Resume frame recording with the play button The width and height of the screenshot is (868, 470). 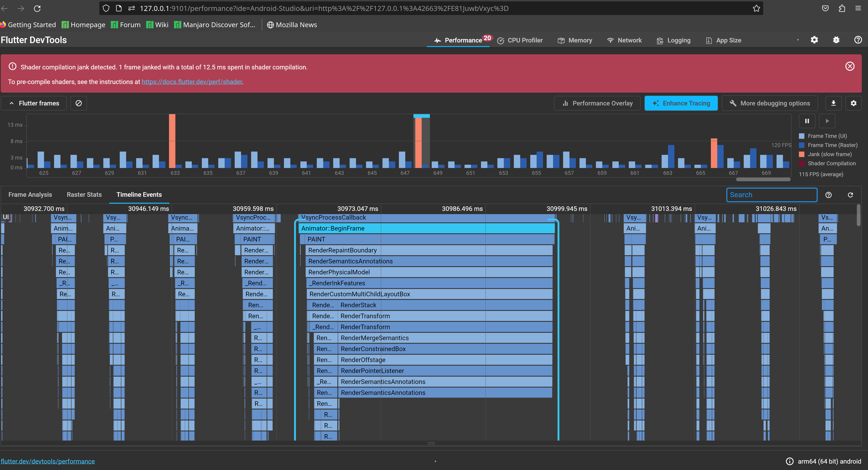point(827,121)
